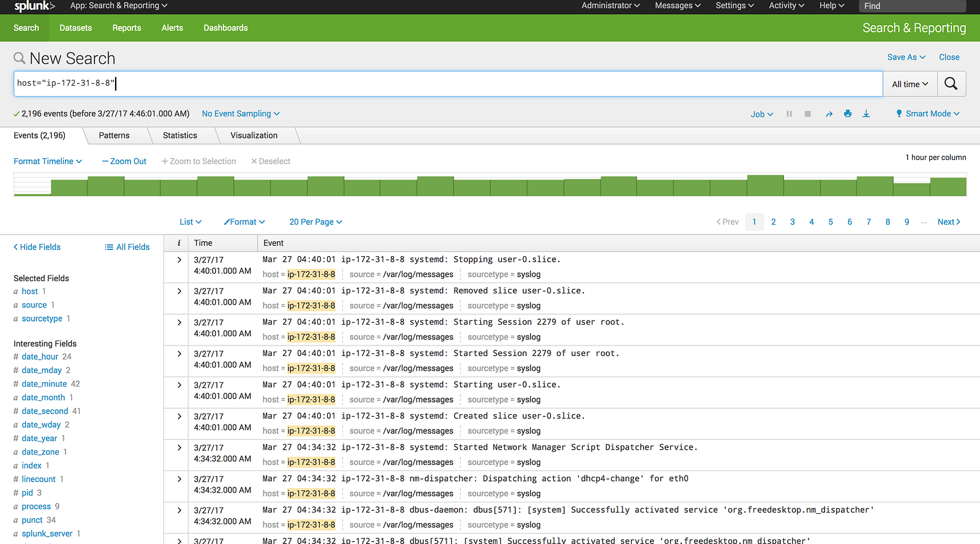The image size is (980, 544).
Task: Expand the Started Session 2279 event
Action: point(179,353)
